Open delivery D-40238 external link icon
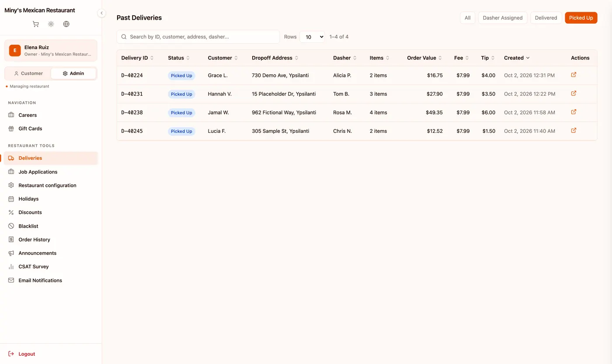The image size is (612, 364). 574,112
